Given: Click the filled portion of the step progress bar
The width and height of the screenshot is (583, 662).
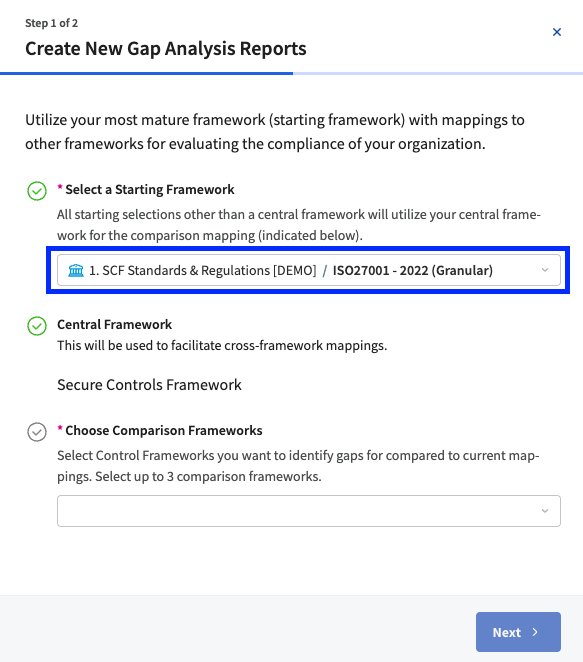Looking at the screenshot, I should tap(146, 73).
